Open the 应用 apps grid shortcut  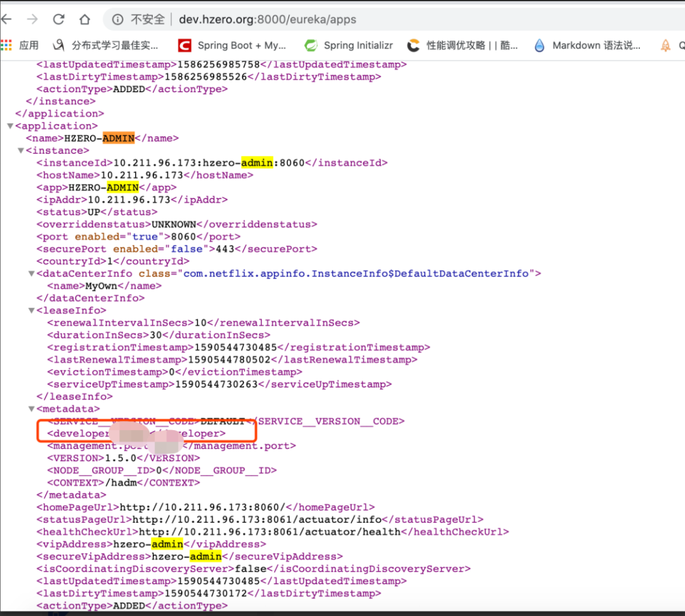[20, 45]
